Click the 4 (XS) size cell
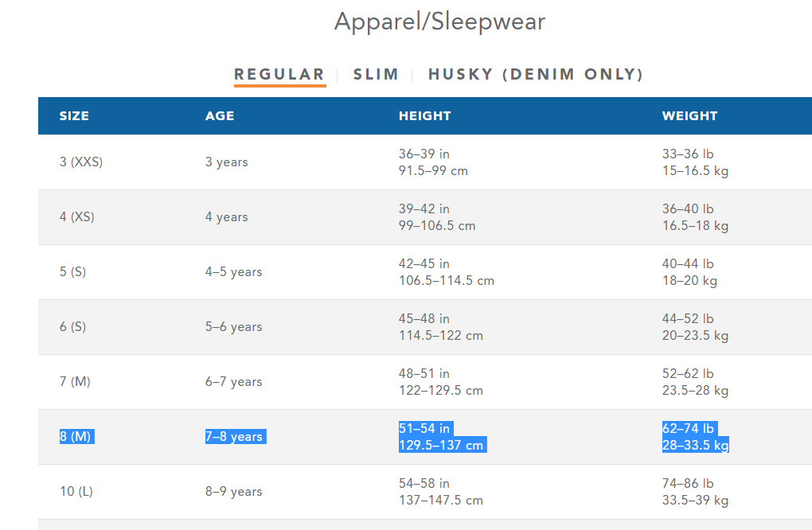The height and width of the screenshot is (530, 812). [x=77, y=217]
